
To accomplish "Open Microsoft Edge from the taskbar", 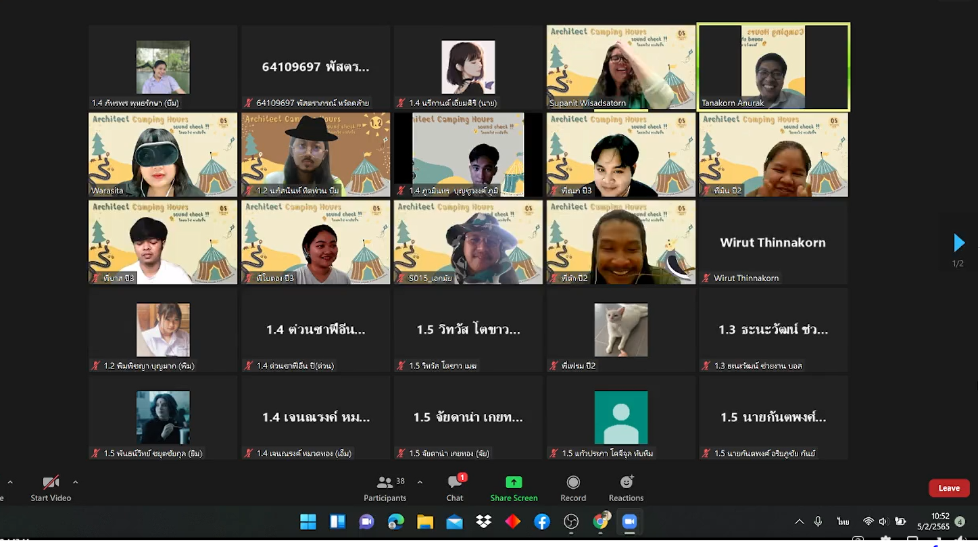I will click(396, 521).
